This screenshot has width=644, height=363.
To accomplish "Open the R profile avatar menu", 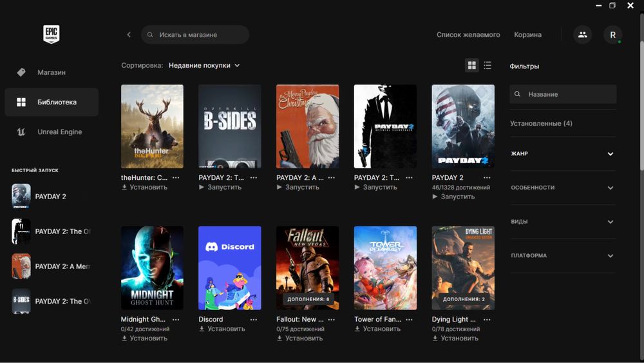I will tap(613, 35).
